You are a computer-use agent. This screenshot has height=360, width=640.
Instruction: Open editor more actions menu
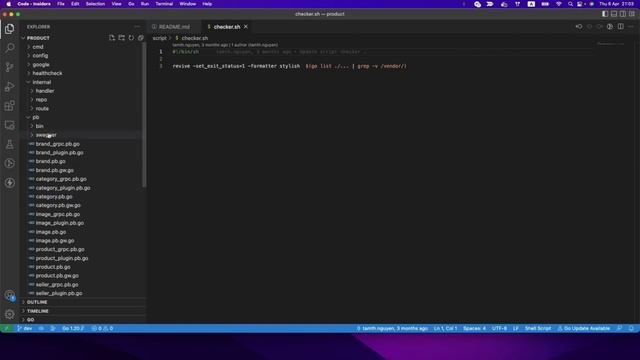coord(631,27)
